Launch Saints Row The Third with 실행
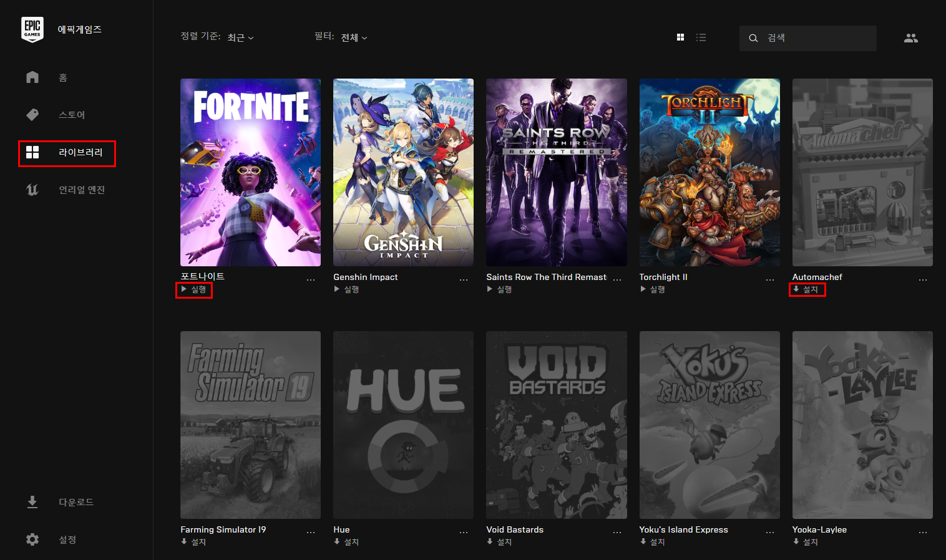 pyautogui.click(x=499, y=289)
